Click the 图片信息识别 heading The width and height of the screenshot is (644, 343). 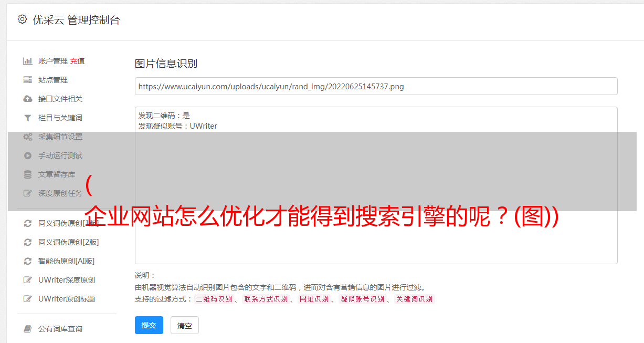coord(166,64)
